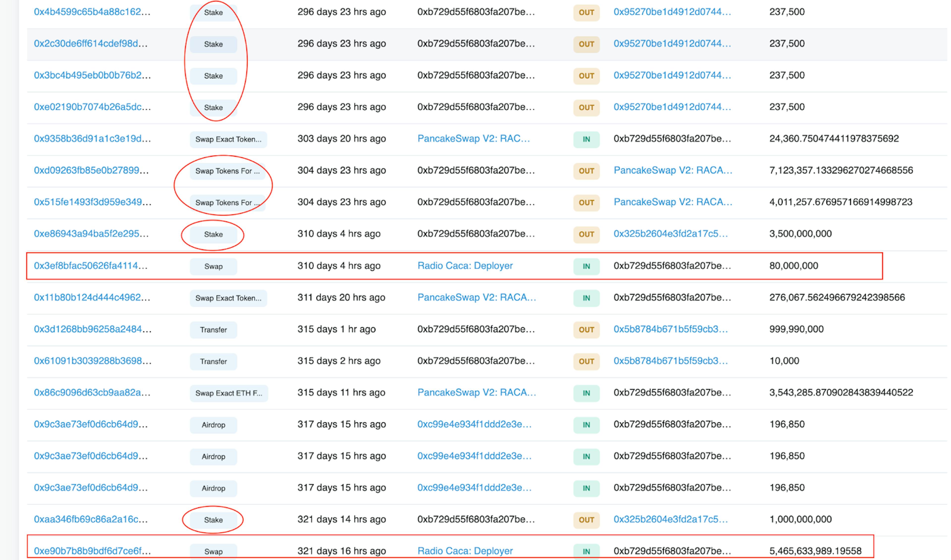The width and height of the screenshot is (951, 560).
Task: Open transaction hash 0xe90b7b8b9bdf6d7ce6f…
Action: pyautogui.click(x=92, y=551)
